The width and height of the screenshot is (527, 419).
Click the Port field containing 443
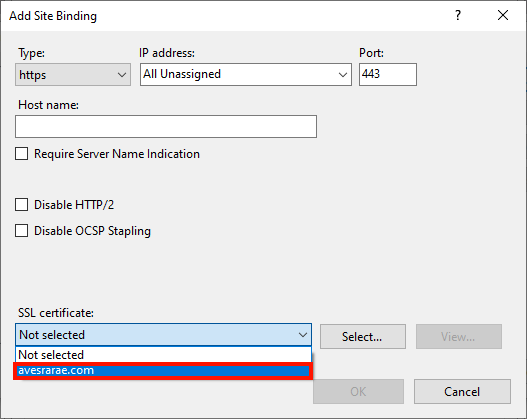pos(388,74)
